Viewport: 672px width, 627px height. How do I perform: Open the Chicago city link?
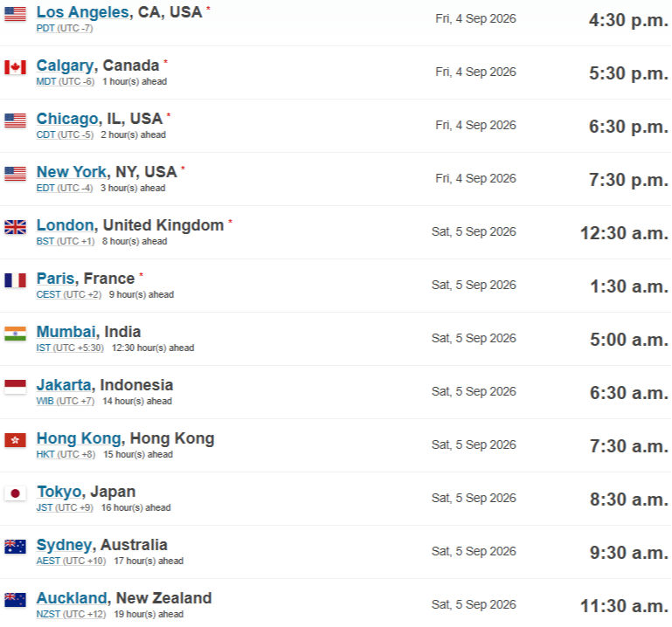click(x=67, y=119)
